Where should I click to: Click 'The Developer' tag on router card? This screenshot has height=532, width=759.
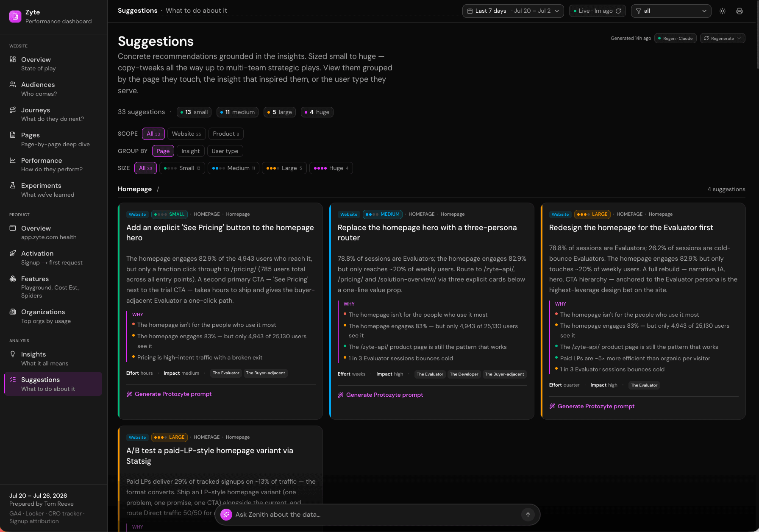(464, 374)
